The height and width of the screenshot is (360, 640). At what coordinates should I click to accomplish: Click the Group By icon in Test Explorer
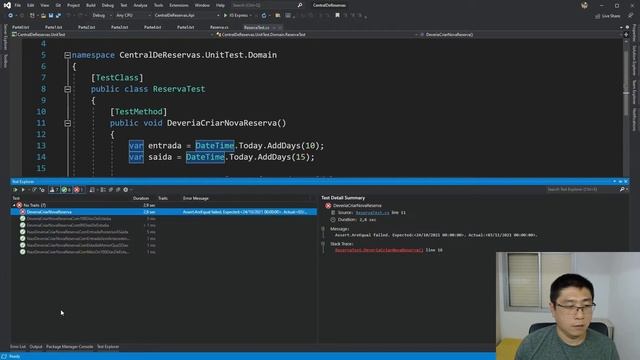(x=103, y=190)
